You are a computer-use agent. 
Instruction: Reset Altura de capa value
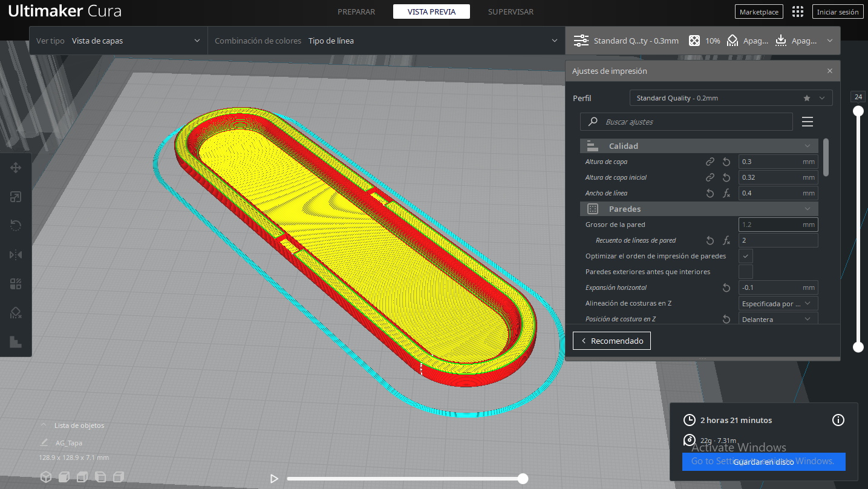pos(726,162)
